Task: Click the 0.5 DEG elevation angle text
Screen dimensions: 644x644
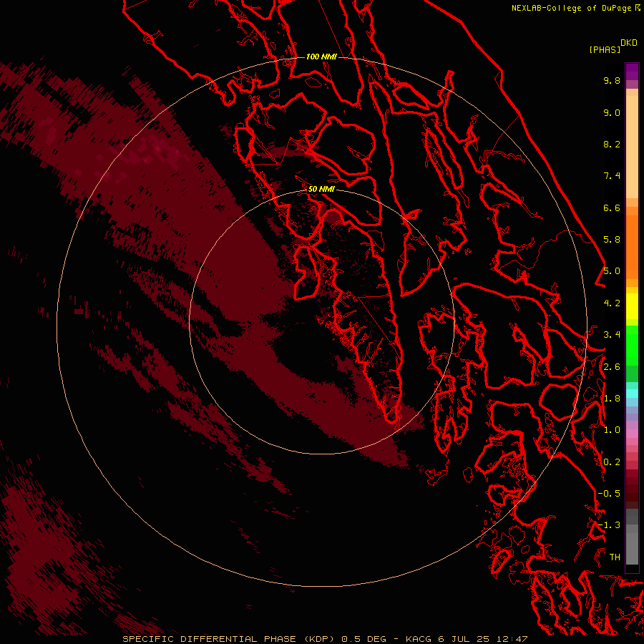Action: [364, 639]
